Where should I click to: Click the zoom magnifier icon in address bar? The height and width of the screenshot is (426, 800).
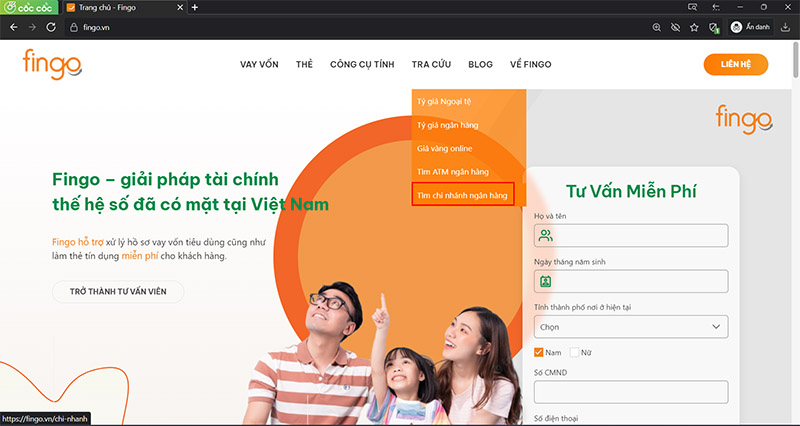[657, 28]
